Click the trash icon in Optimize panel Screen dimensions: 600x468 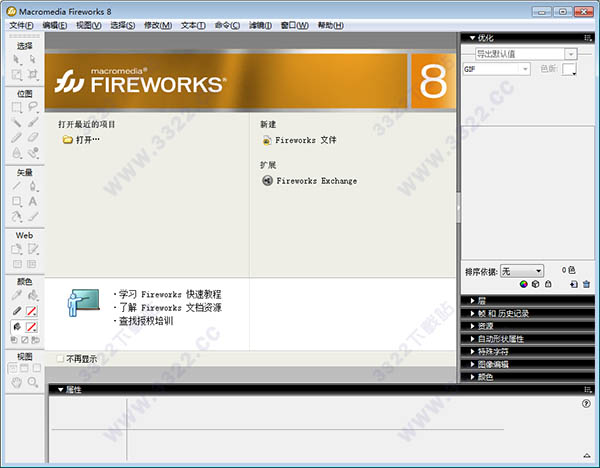[586, 284]
